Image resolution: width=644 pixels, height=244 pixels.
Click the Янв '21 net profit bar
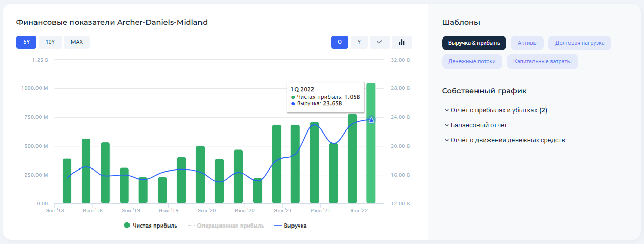[x=276, y=164]
